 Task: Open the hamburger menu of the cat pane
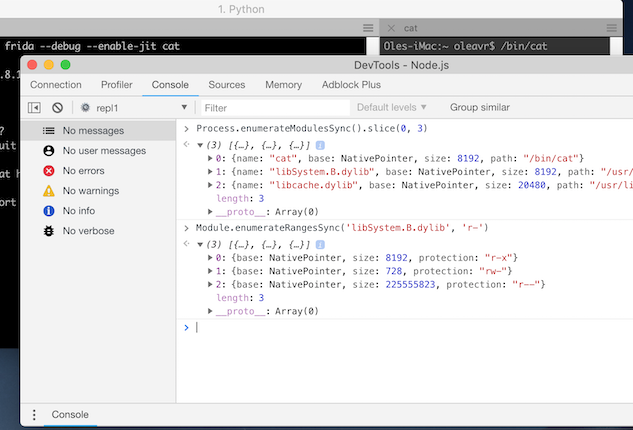point(612,28)
